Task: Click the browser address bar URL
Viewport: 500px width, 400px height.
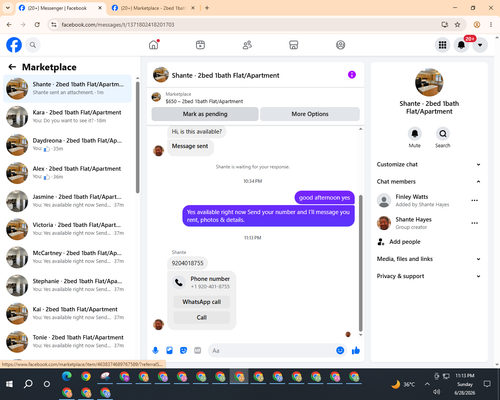Action: 118,25
